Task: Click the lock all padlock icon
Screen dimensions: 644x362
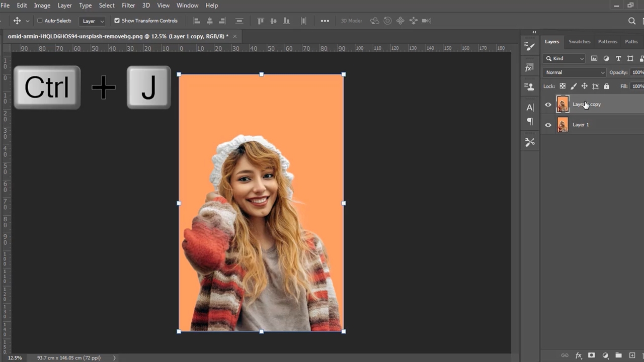Action: [x=606, y=86]
